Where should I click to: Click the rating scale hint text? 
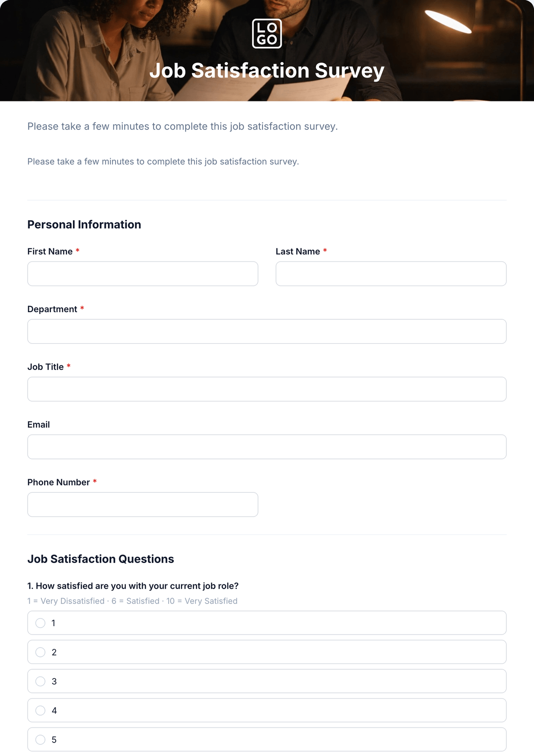[x=133, y=601]
